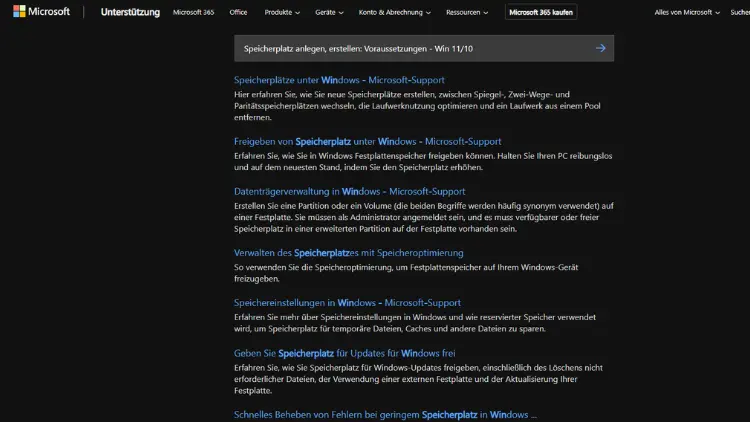Screen dimensions: 750x422
Task: Click the Suche item in header
Action: pyautogui.click(x=740, y=12)
